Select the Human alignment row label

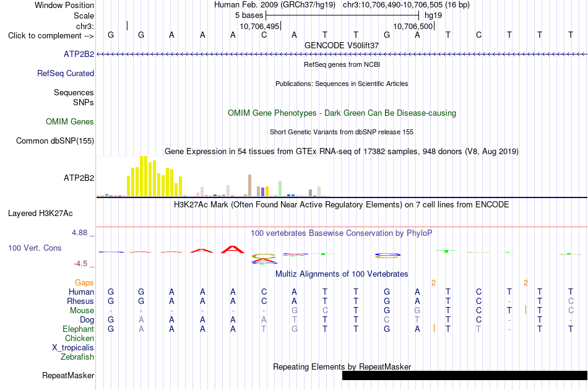click(x=81, y=292)
